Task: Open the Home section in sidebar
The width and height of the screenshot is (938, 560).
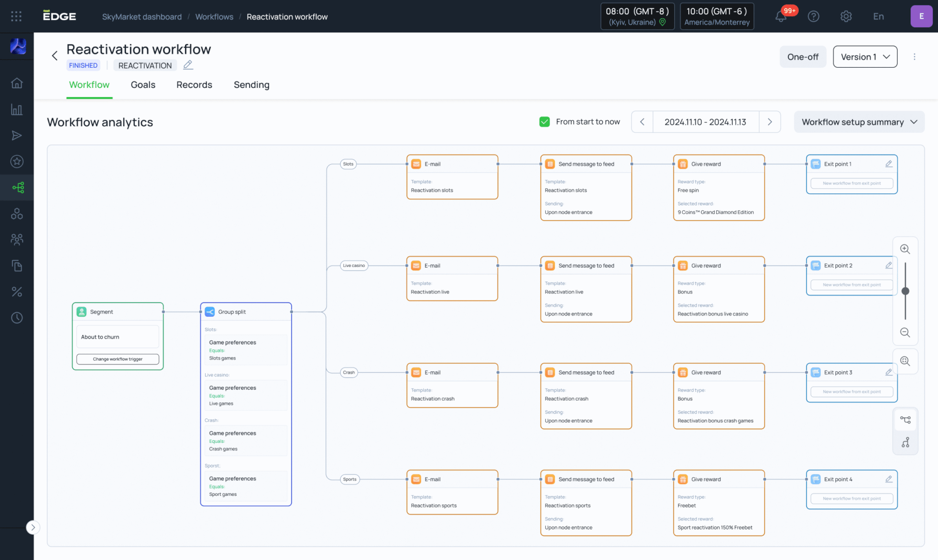Action: 17,83
